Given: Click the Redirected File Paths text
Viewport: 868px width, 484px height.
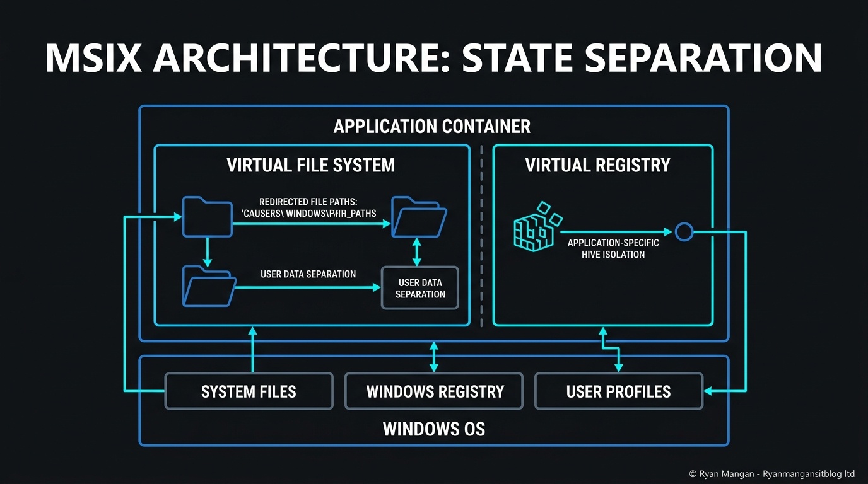Looking at the screenshot, I should click(308, 208).
